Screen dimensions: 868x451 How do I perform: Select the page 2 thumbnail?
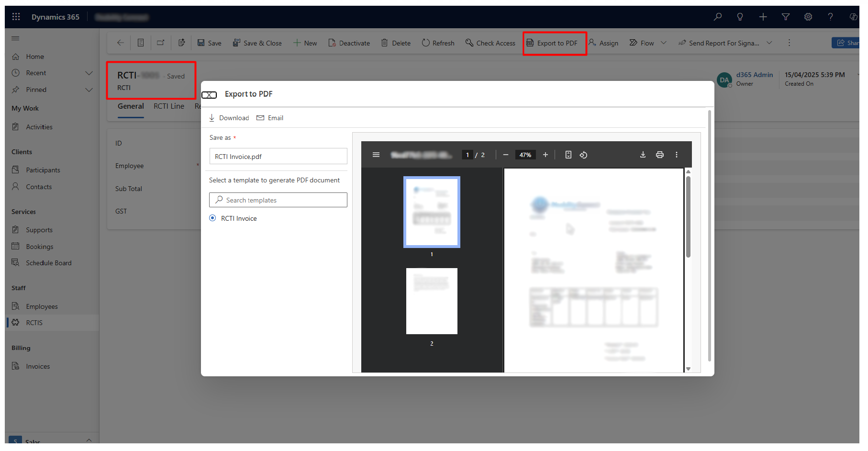[432, 301]
